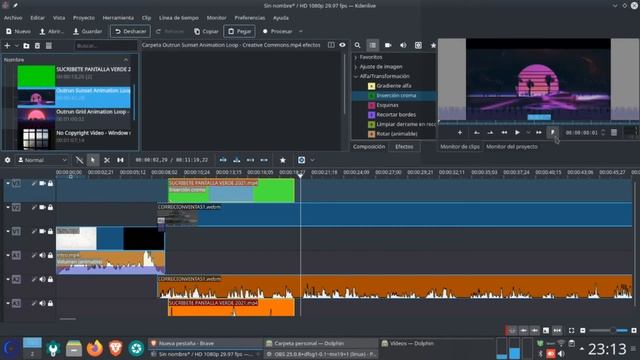The image size is (640, 360).
Task: Click the preview render icon in timeline toolbar
Action: point(301,160)
